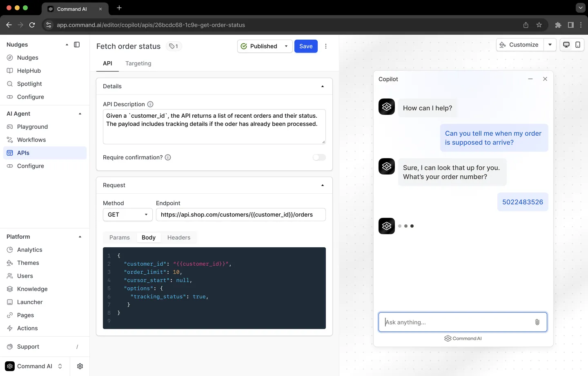Switch to the Targeting tab
This screenshot has width=588, height=376.
tap(138, 63)
